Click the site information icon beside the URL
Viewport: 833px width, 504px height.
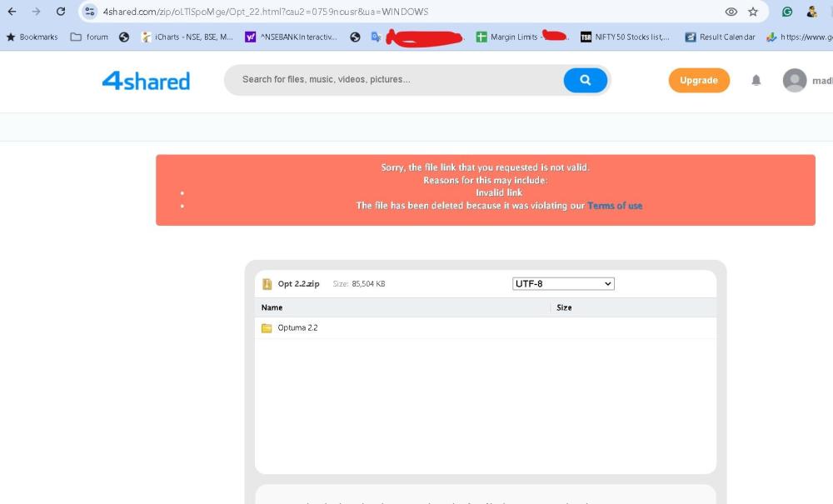click(90, 12)
